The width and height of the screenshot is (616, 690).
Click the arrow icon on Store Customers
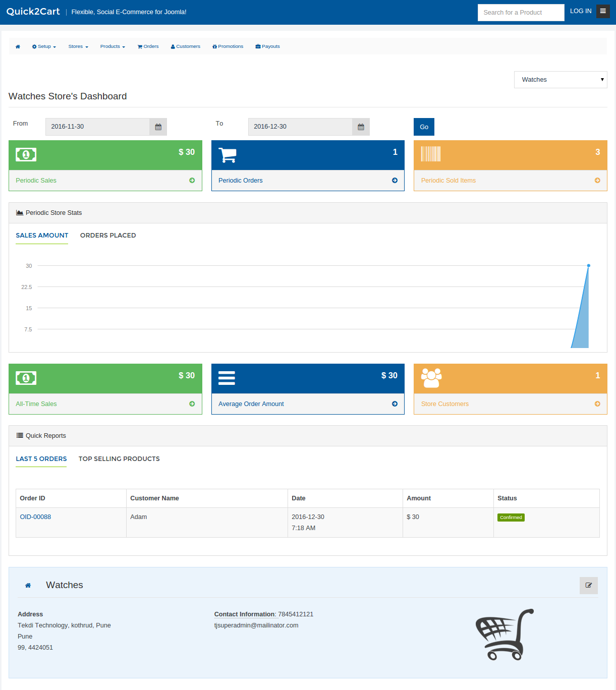pos(597,404)
